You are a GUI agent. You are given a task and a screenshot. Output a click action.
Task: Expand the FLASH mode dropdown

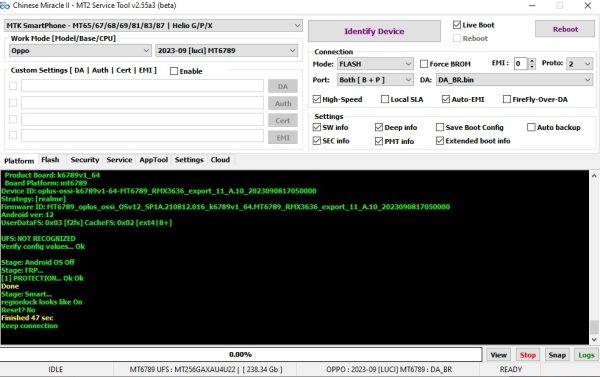click(375, 64)
